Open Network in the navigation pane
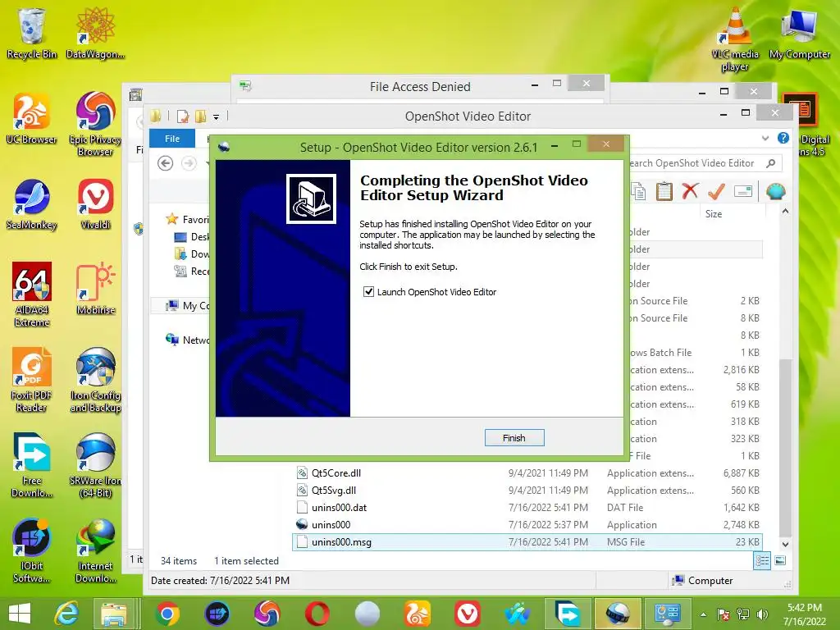The height and width of the screenshot is (630, 840). point(188,340)
